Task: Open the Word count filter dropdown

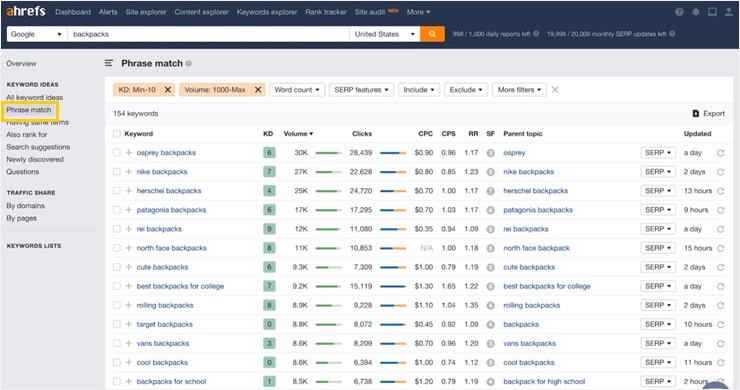Action: (297, 90)
